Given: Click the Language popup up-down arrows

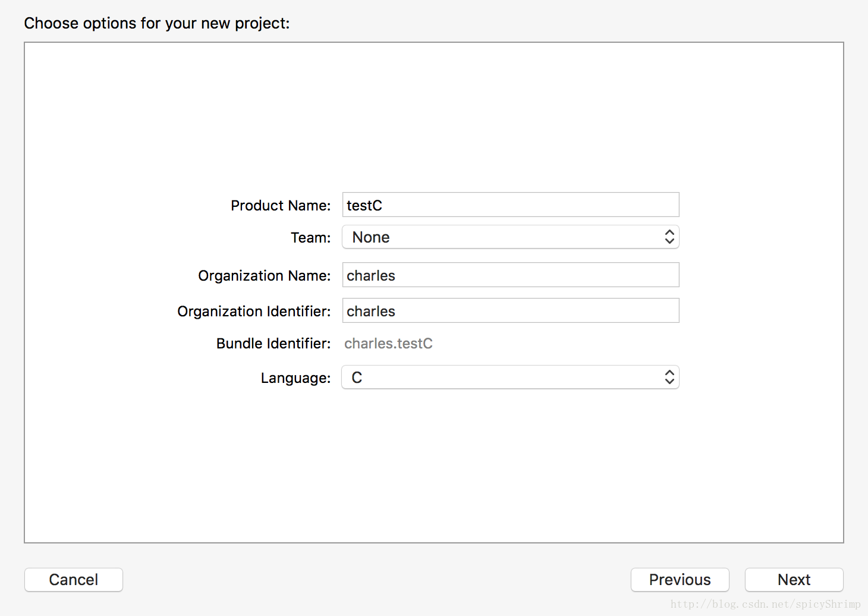Looking at the screenshot, I should [669, 378].
